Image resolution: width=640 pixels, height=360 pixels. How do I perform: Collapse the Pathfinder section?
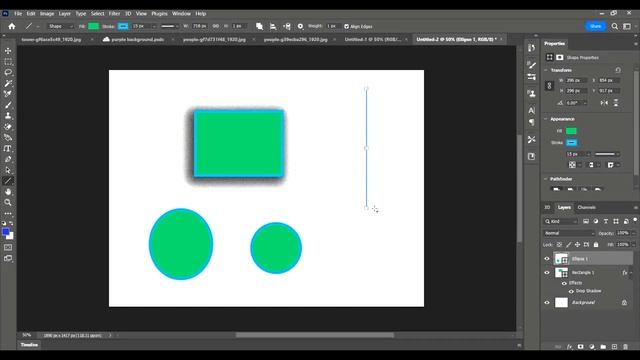pyautogui.click(x=546, y=179)
